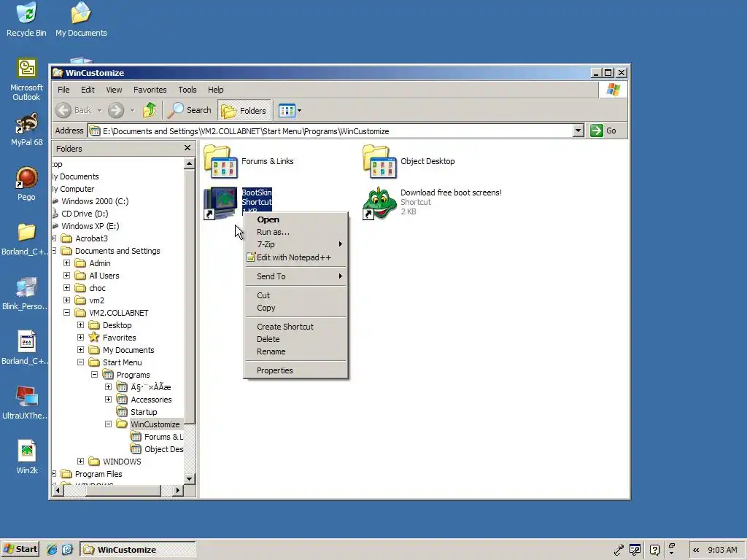Open the 7-Zip submenu
The height and width of the screenshot is (560, 747).
(x=296, y=244)
